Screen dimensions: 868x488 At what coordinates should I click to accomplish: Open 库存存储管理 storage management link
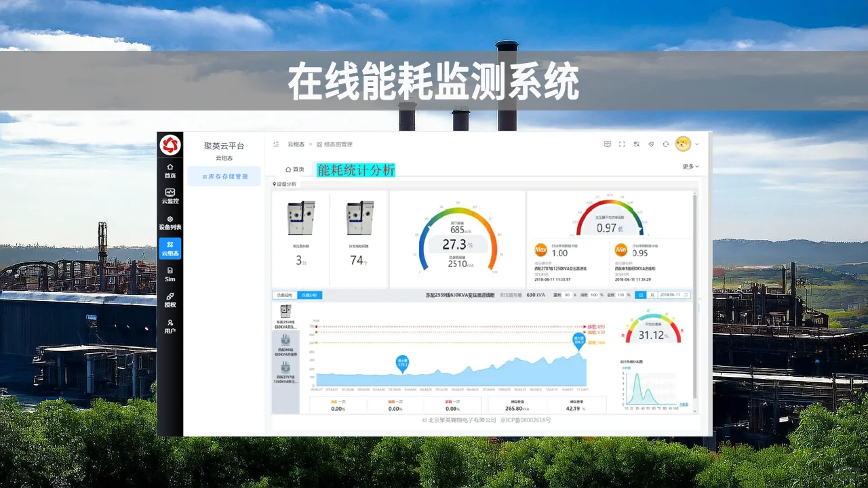pyautogui.click(x=224, y=176)
